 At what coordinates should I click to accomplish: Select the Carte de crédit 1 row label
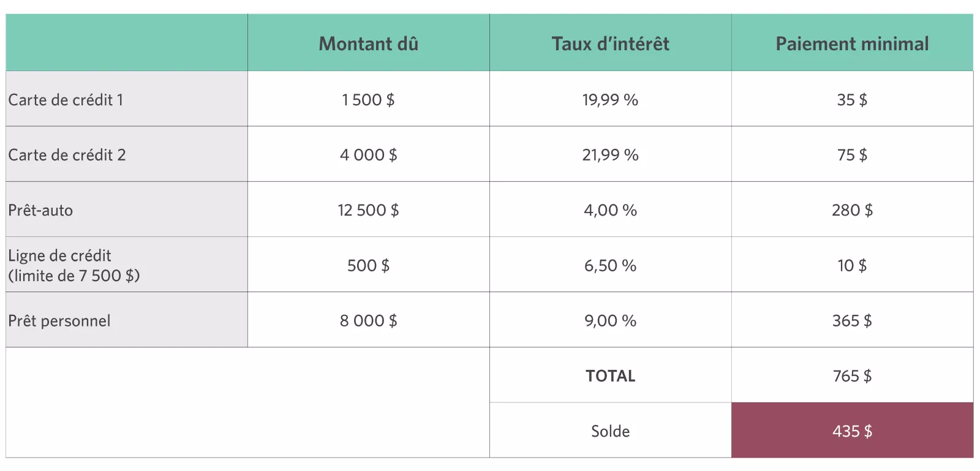(66, 100)
